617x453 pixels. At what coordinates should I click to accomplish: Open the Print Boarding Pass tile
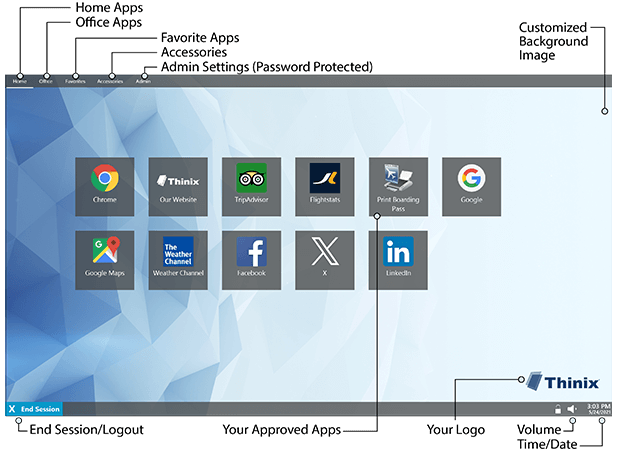[x=398, y=187]
